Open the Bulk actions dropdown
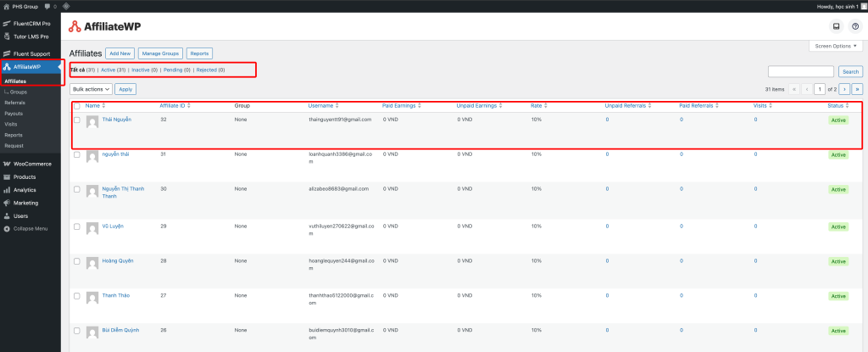This screenshot has height=352, width=868. [x=92, y=88]
